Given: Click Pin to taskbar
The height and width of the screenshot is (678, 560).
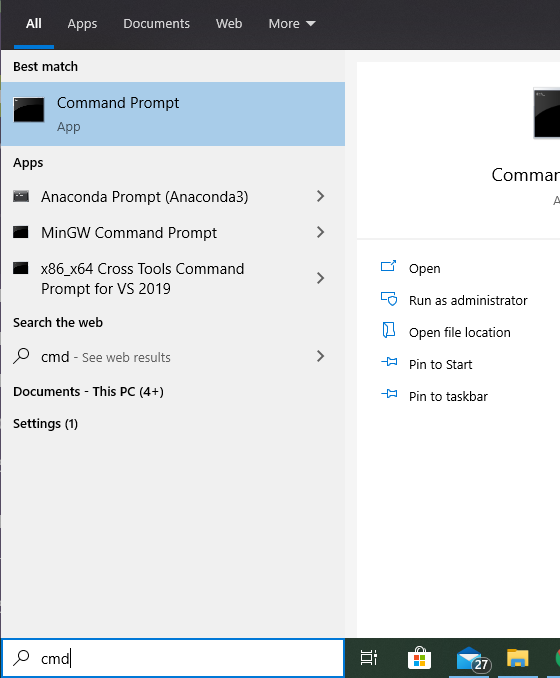Looking at the screenshot, I should (x=448, y=397).
